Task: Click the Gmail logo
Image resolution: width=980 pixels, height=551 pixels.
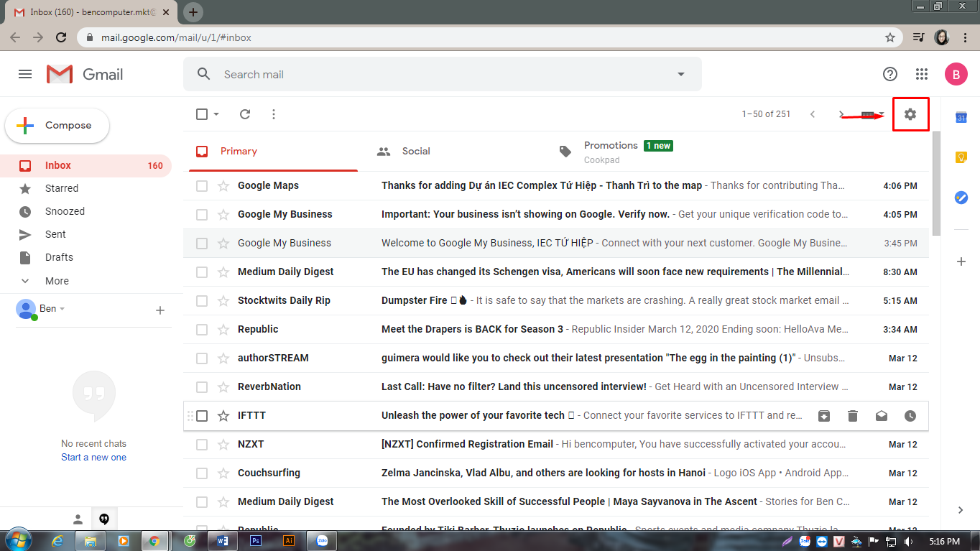Action: [x=85, y=74]
